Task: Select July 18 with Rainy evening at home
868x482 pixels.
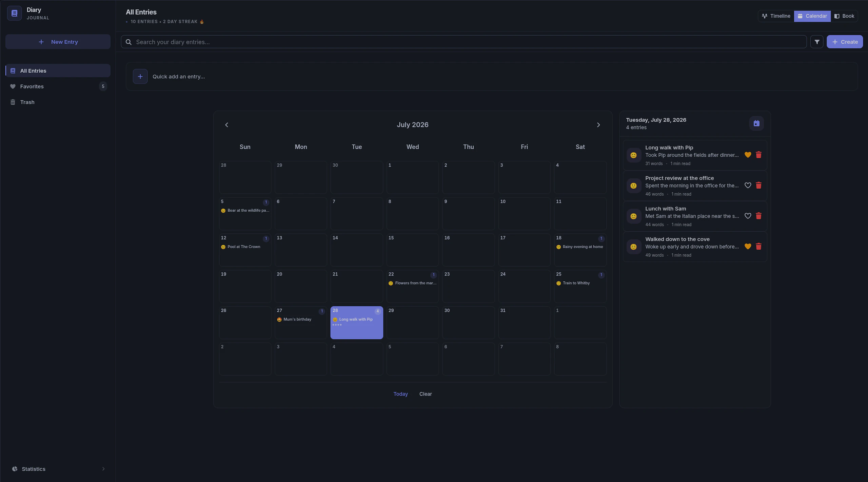Action: click(x=580, y=250)
